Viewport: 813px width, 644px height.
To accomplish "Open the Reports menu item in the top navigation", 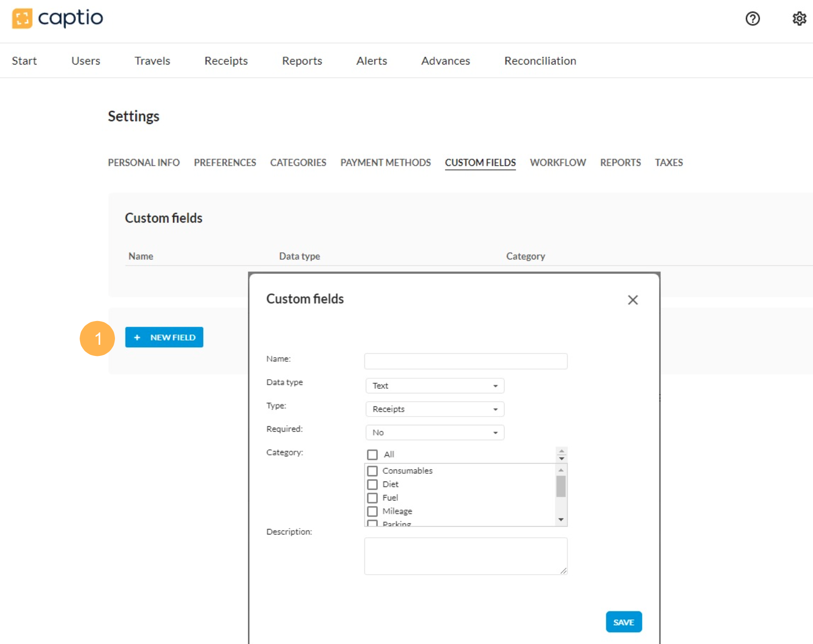I will [302, 61].
